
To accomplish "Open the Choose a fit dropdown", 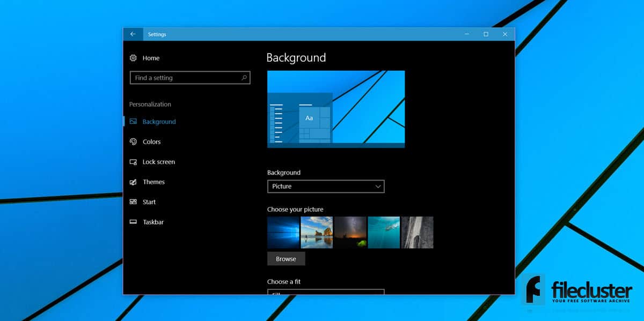I will click(326, 293).
